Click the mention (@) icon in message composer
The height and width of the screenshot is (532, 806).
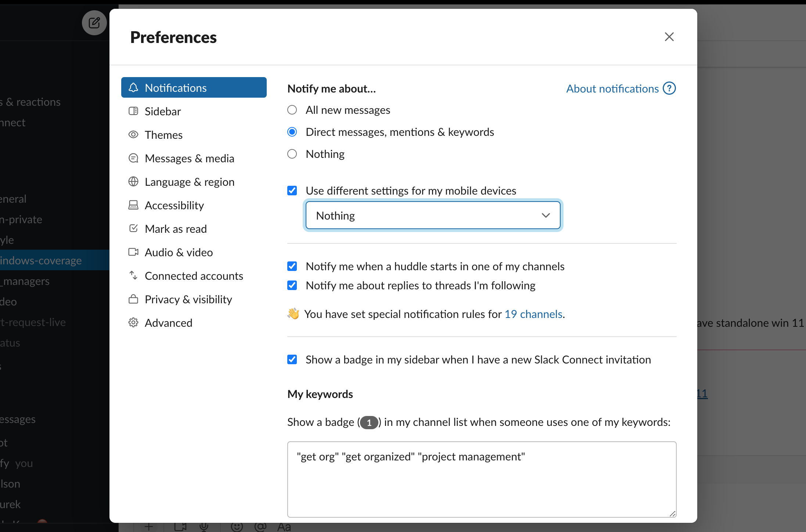tap(261, 526)
